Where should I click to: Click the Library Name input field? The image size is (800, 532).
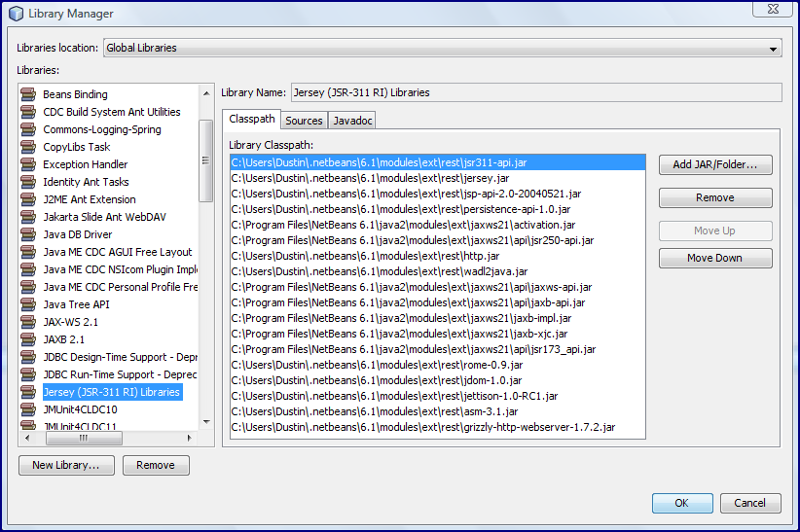pos(536,92)
